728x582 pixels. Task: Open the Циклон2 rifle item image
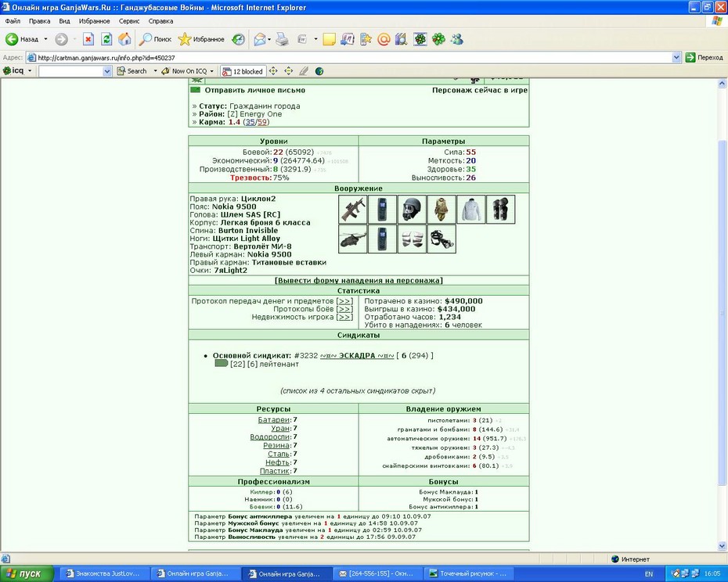pyautogui.click(x=353, y=210)
